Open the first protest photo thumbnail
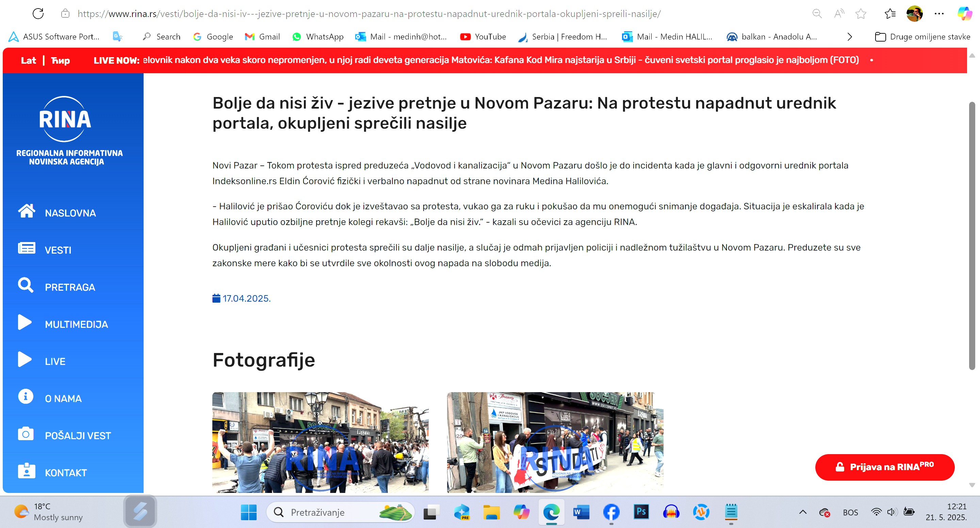This screenshot has height=528, width=980. pyautogui.click(x=320, y=442)
